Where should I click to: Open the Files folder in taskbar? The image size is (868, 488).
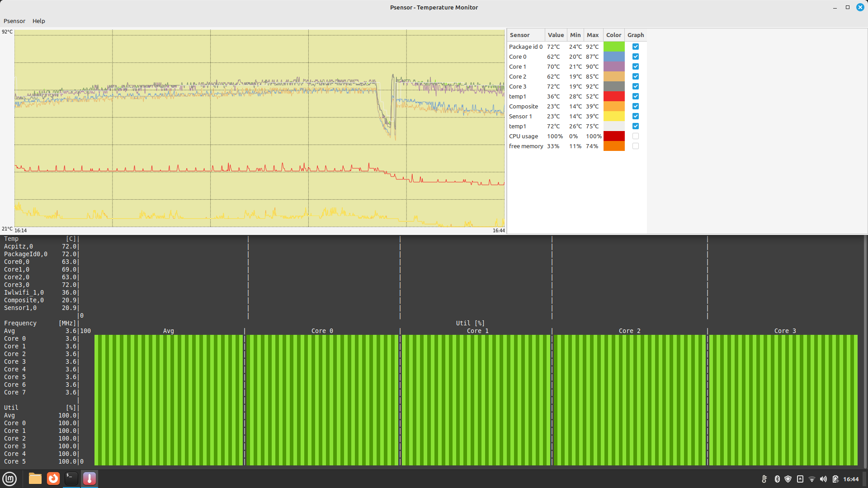pyautogui.click(x=35, y=479)
